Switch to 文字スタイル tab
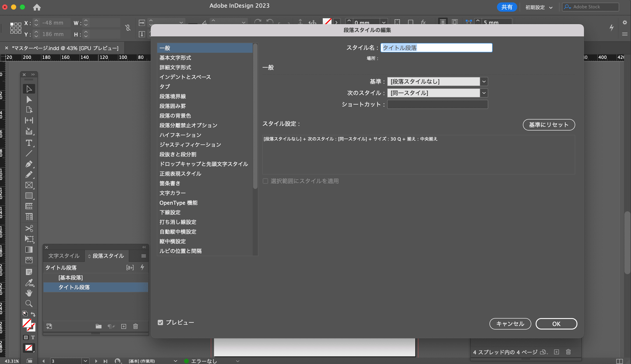631x364 pixels. (64, 256)
